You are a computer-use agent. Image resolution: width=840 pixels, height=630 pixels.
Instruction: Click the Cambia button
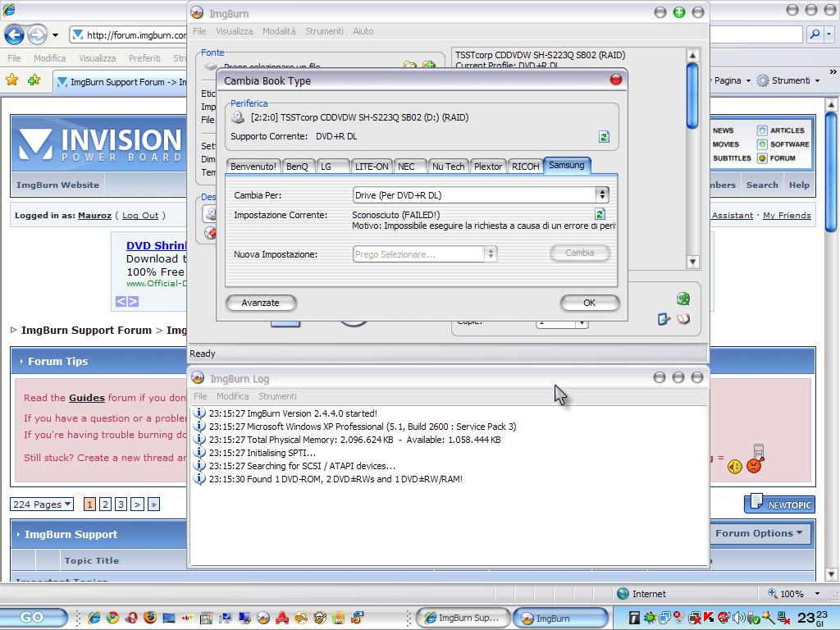[x=580, y=253]
